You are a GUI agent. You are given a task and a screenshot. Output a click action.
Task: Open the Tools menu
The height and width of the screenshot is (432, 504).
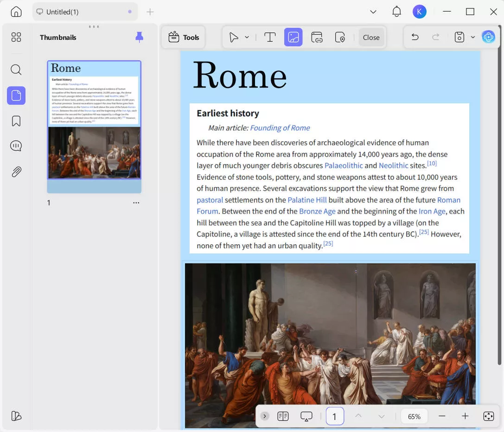tap(184, 37)
